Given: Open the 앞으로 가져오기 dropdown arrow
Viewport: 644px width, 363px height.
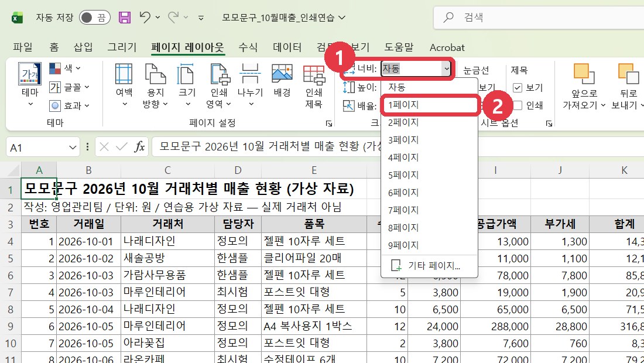Looking at the screenshot, I should pos(603,105).
